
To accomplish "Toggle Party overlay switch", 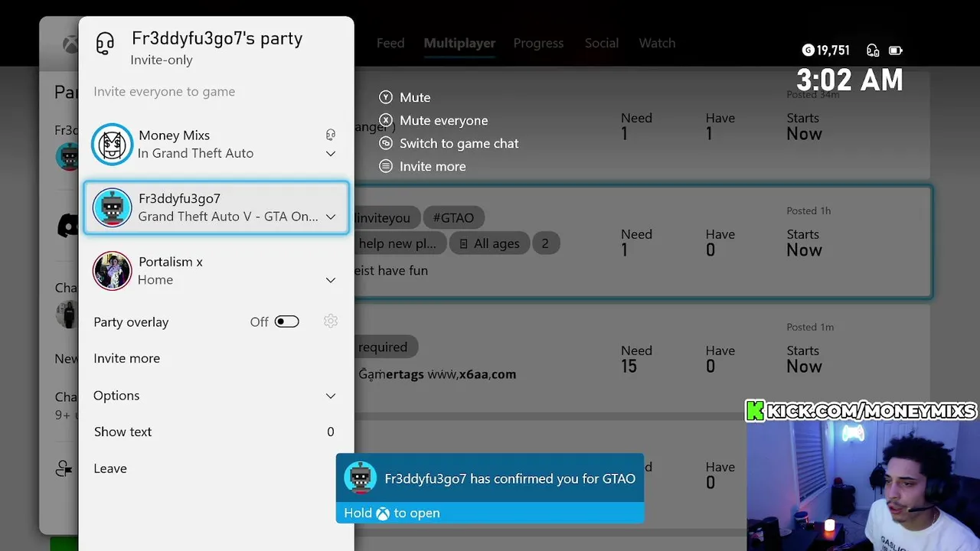I will 287,321.
